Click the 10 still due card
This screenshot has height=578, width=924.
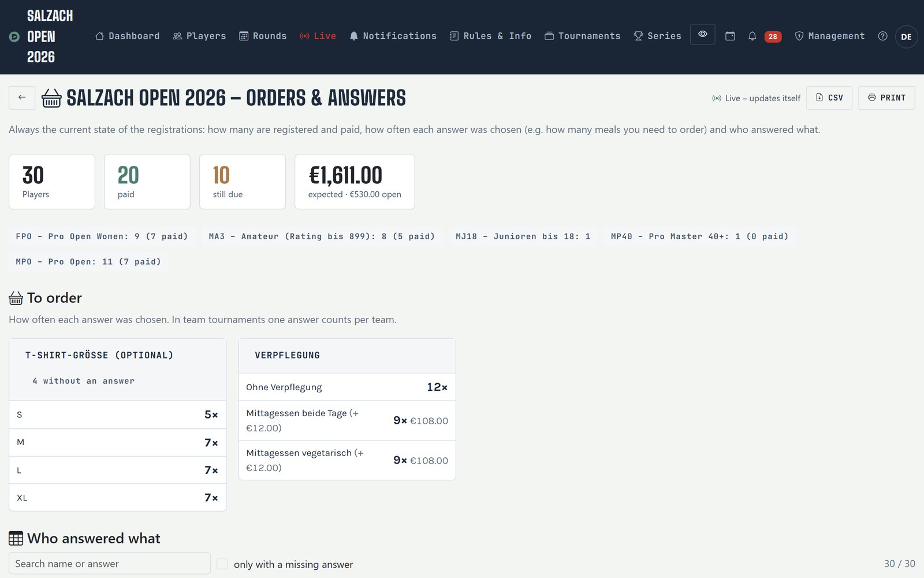(243, 181)
